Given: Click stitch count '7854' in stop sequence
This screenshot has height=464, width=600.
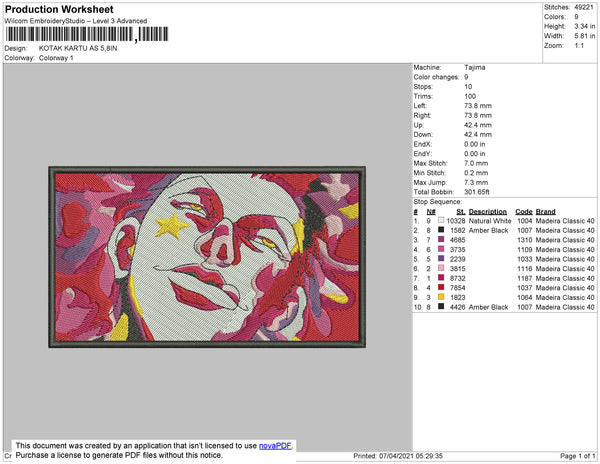Looking at the screenshot, I should tap(458, 288).
